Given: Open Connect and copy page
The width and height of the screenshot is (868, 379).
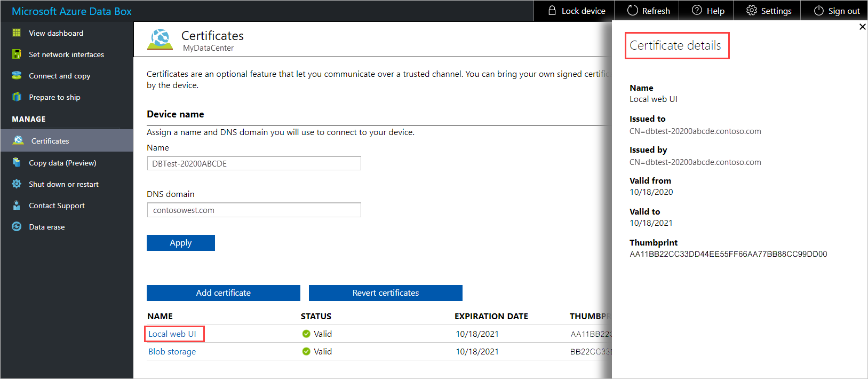Looking at the screenshot, I should [x=60, y=76].
